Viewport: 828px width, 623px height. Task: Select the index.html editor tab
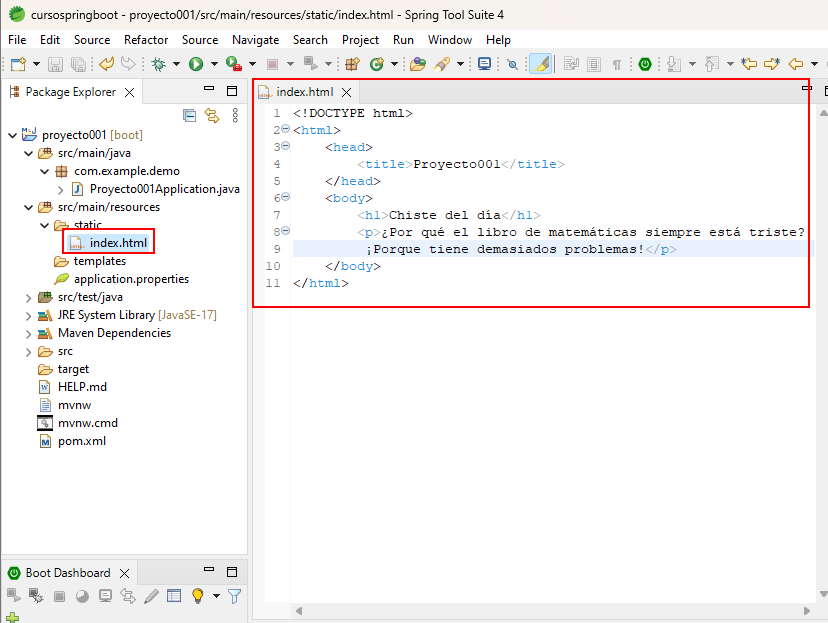coord(305,92)
